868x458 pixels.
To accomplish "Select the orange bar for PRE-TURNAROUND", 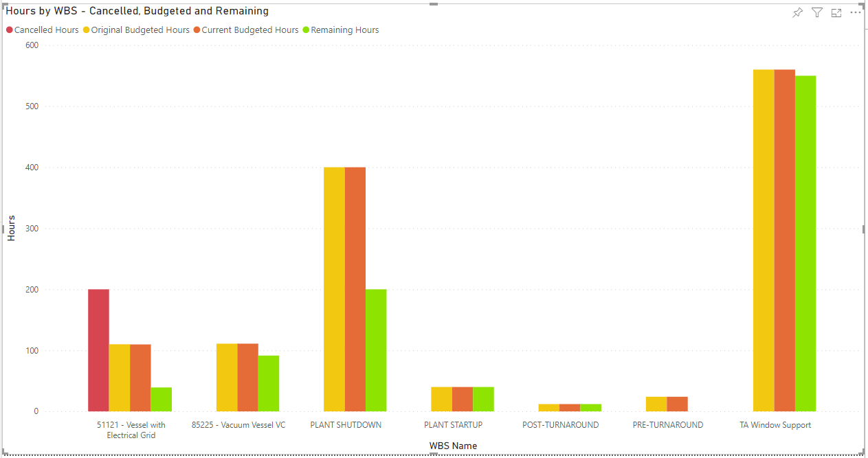I will 677,404.
